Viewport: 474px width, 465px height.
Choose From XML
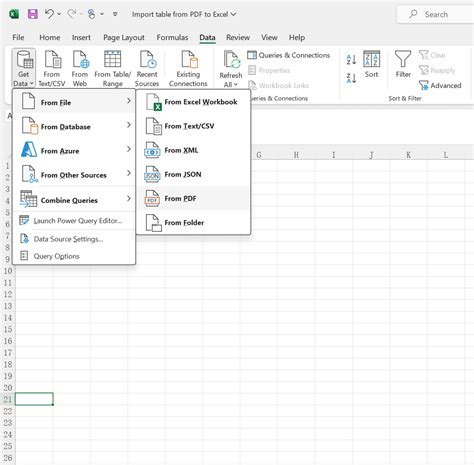click(193, 150)
